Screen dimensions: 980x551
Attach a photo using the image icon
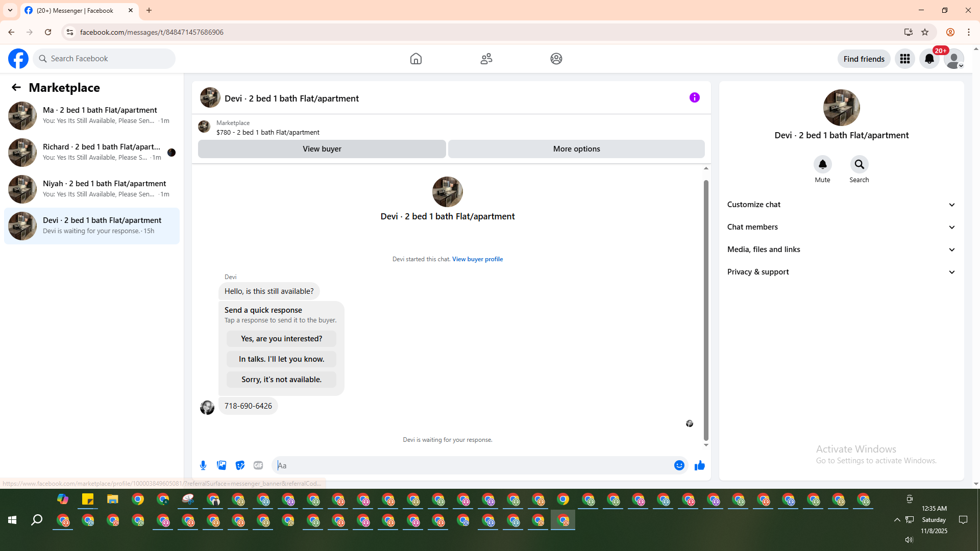pos(222,465)
